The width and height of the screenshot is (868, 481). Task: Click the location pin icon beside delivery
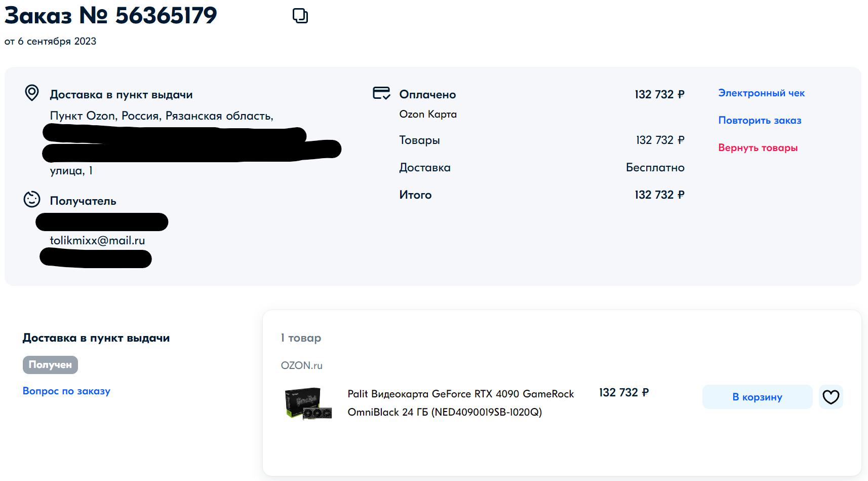[32, 93]
